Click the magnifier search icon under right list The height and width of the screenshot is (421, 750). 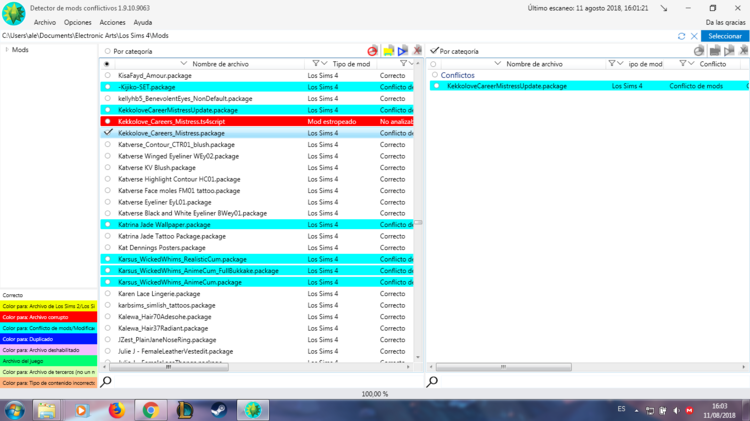point(432,381)
